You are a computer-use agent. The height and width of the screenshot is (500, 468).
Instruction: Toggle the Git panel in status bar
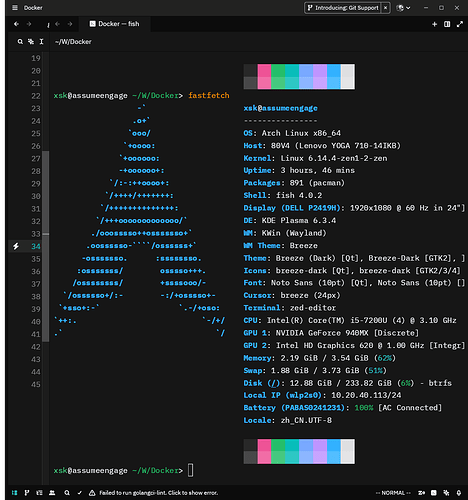27,493
